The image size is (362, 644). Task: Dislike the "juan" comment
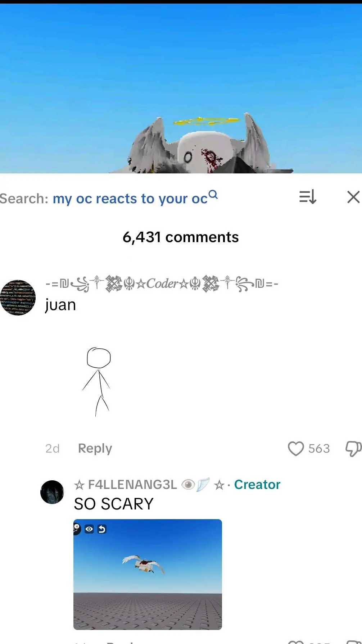pos(353,449)
